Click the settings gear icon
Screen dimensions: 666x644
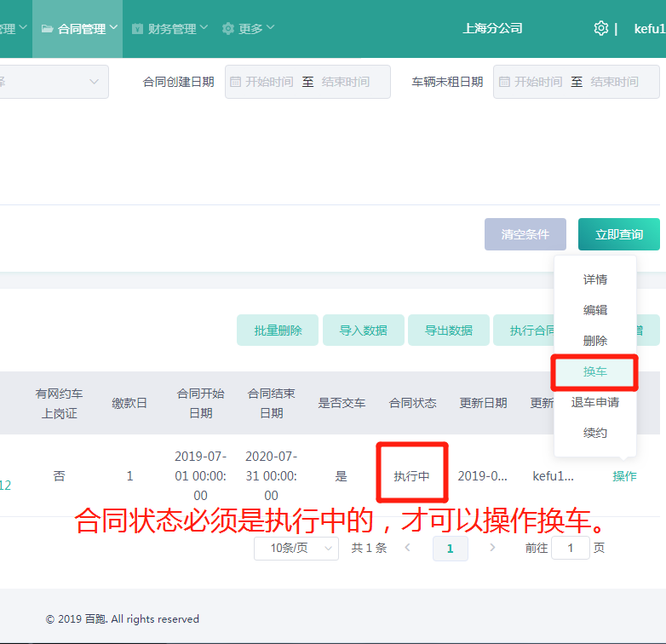click(600, 28)
